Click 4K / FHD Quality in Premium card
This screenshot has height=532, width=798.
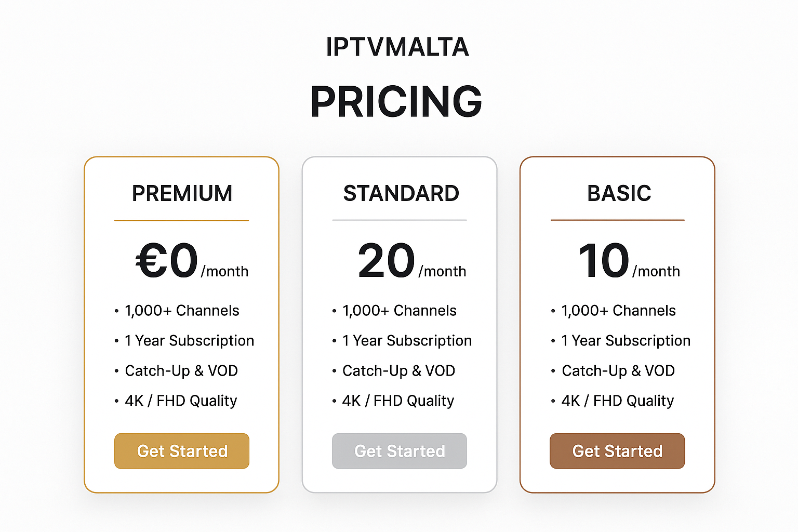click(181, 401)
